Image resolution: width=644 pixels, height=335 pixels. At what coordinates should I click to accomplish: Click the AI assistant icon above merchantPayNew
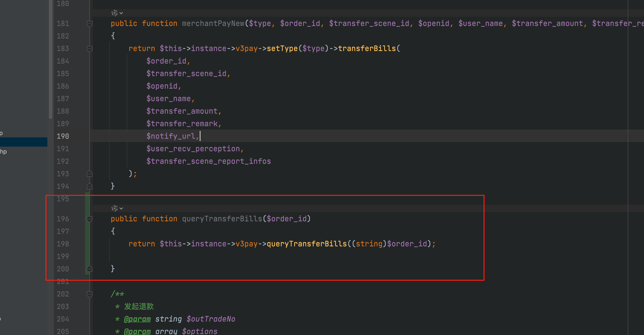pos(114,13)
